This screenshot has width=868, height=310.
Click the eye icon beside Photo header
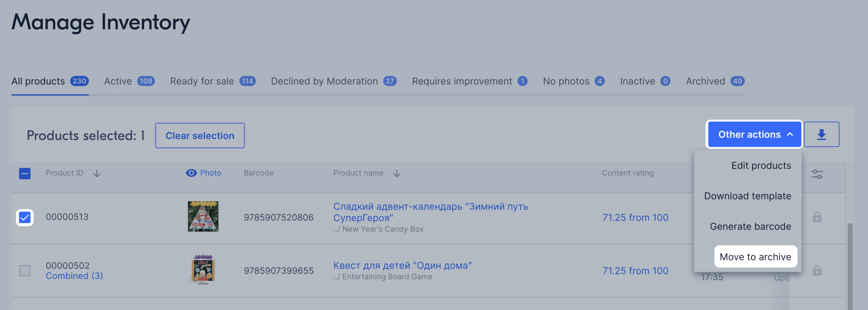pyautogui.click(x=191, y=173)
